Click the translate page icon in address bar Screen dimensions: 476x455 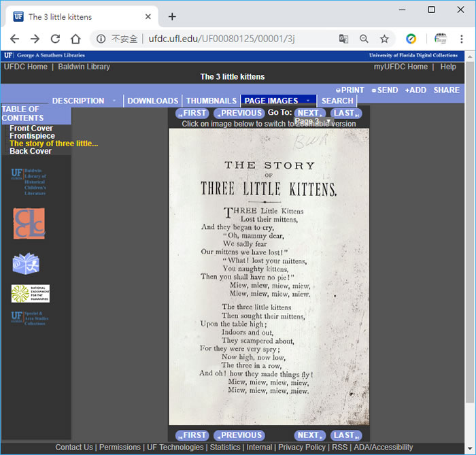pos(344,39)
